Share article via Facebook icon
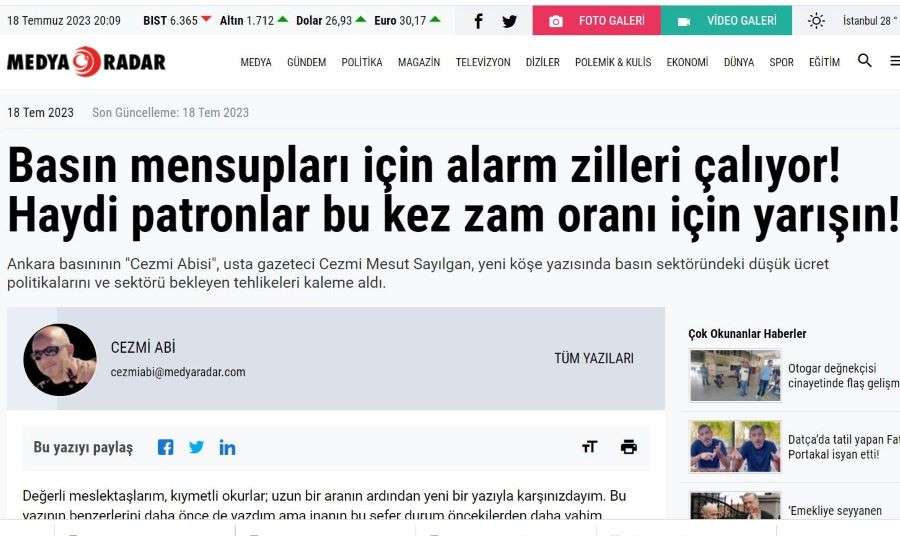 click(165, 447)
